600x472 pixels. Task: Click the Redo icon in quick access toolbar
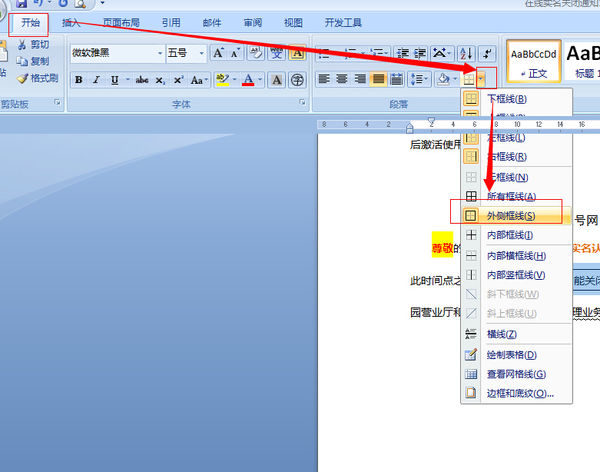(63, 4)
